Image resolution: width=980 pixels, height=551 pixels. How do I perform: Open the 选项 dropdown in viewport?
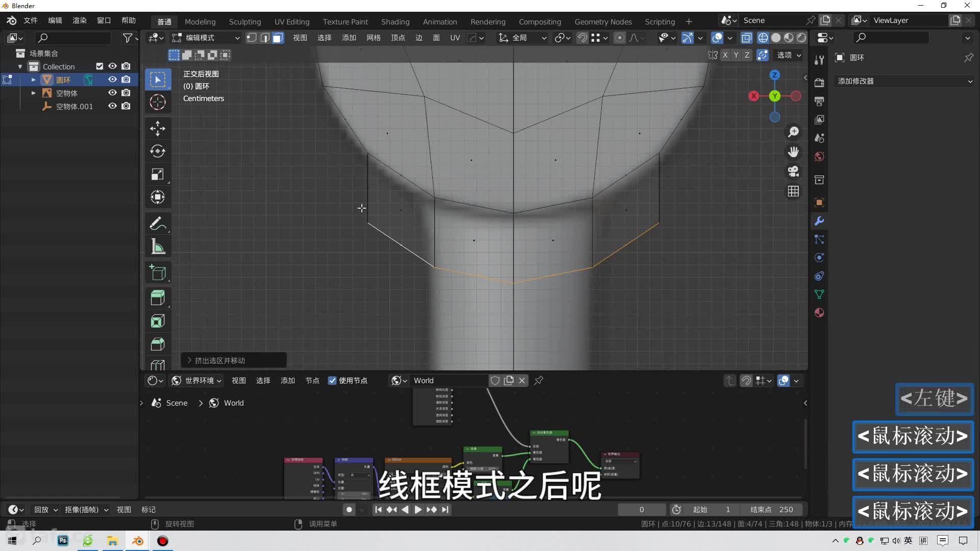(789, 55)
